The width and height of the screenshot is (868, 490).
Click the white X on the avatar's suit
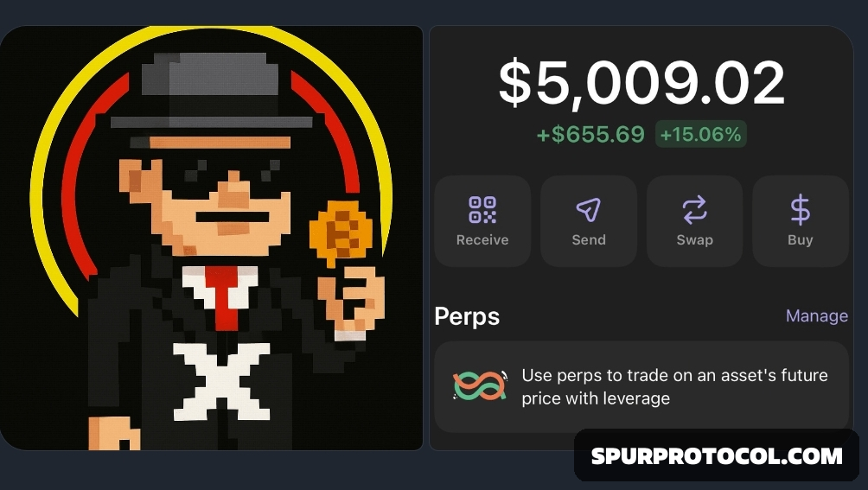point(221,381)
